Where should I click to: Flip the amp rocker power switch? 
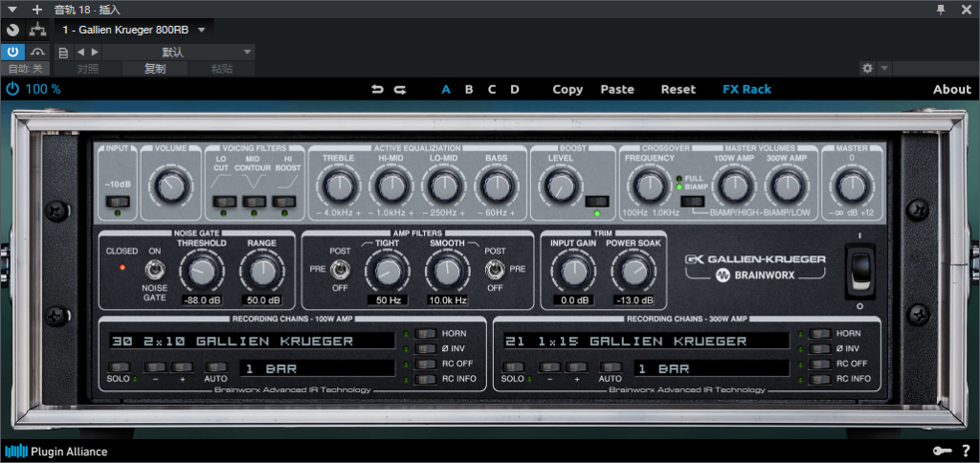860,271
